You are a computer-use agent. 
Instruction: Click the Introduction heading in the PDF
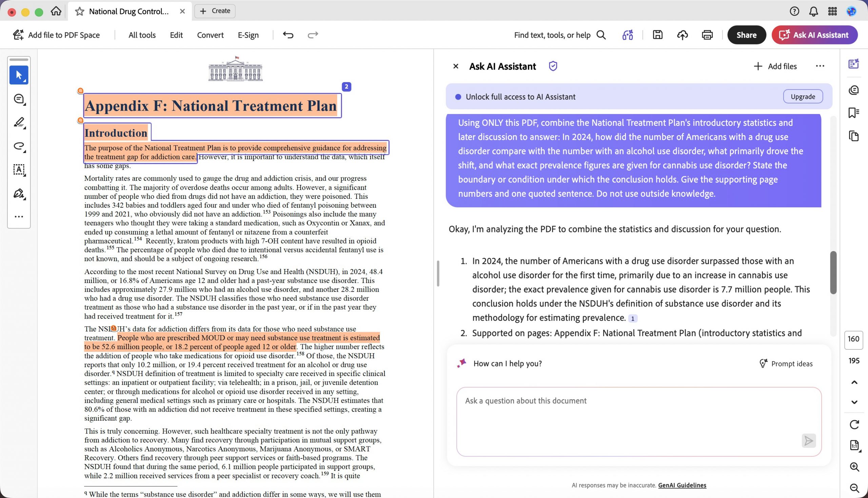point(116,133)
